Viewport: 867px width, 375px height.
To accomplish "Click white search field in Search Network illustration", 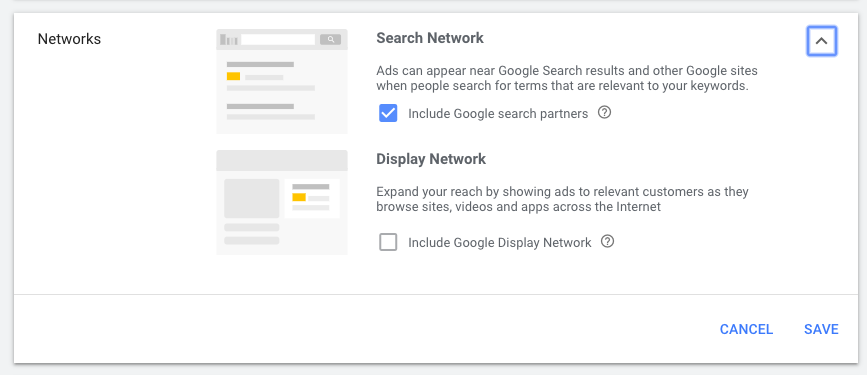I will click(278, 39).
